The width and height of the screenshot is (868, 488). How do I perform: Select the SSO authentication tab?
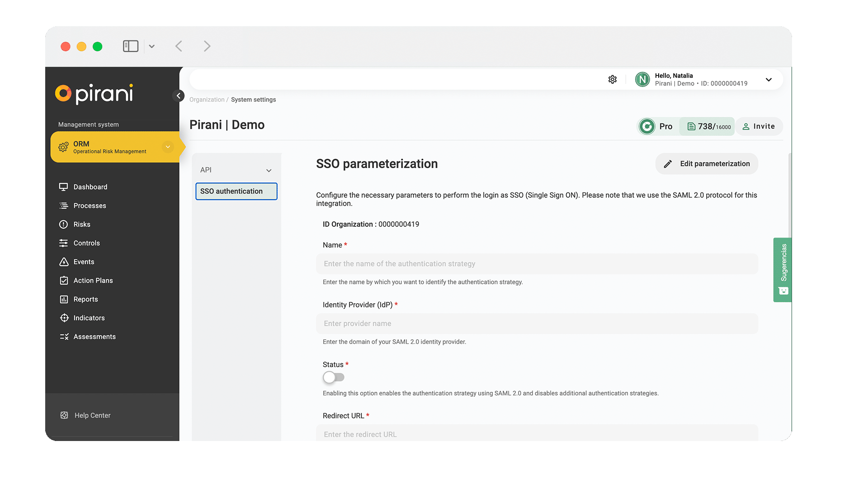[x=236, y=191]
